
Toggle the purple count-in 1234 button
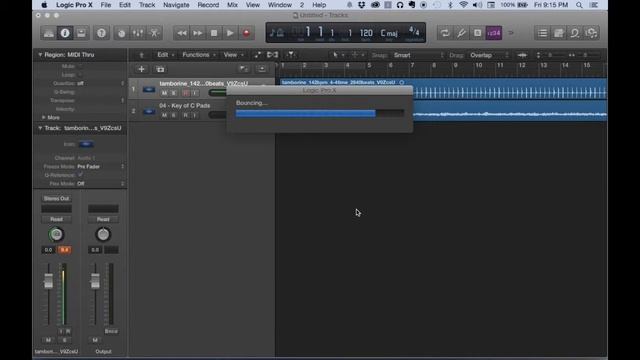point(493,33)
